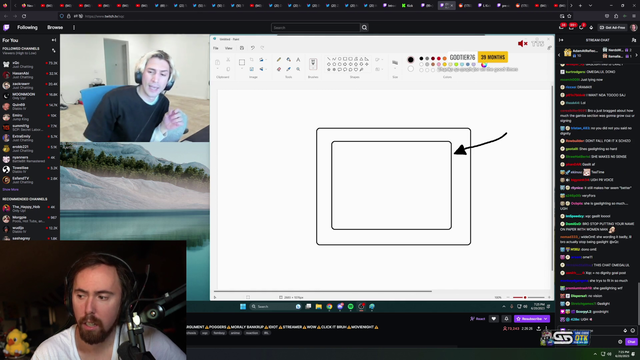Click the Chrome icon in streamed taskbar
This screenshot has height=360, width=640.
[x=329, y=307]
